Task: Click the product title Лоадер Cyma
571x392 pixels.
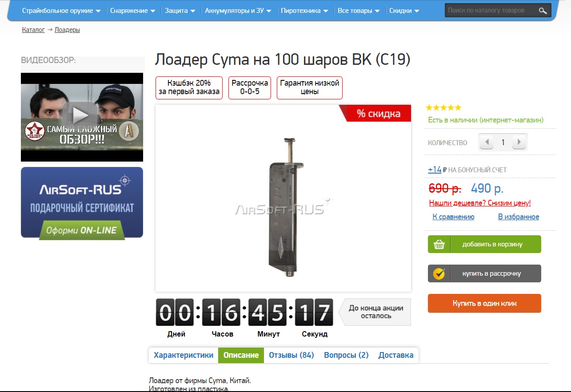Action: click(x=283, y=59)
